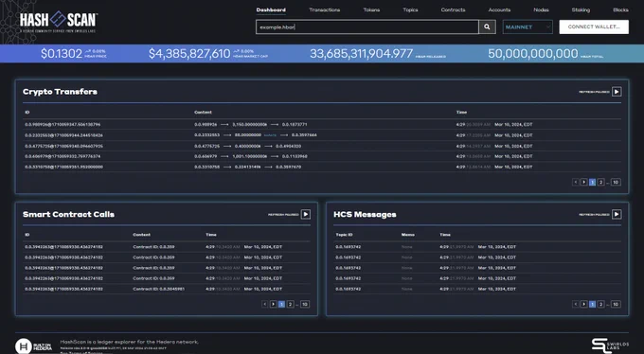
Task: Click recipient account 0.0.4904320
Action: click(x=288, y=146)
